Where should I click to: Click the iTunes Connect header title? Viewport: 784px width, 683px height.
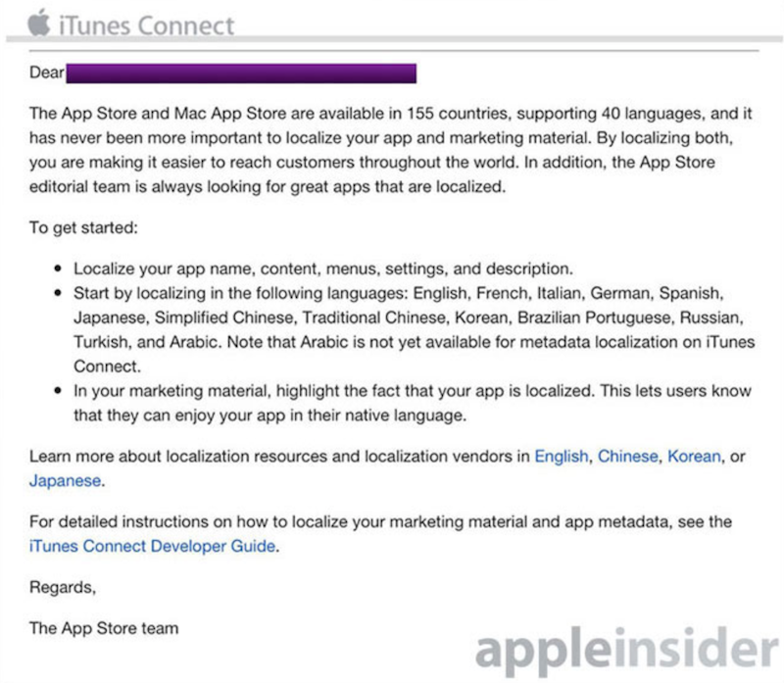[146, 26]
